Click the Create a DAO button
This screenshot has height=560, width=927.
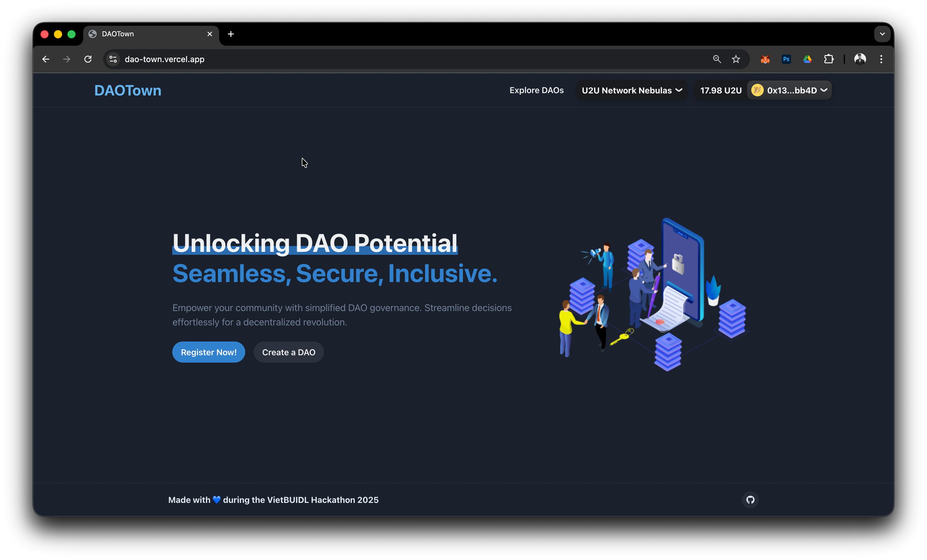289,352
